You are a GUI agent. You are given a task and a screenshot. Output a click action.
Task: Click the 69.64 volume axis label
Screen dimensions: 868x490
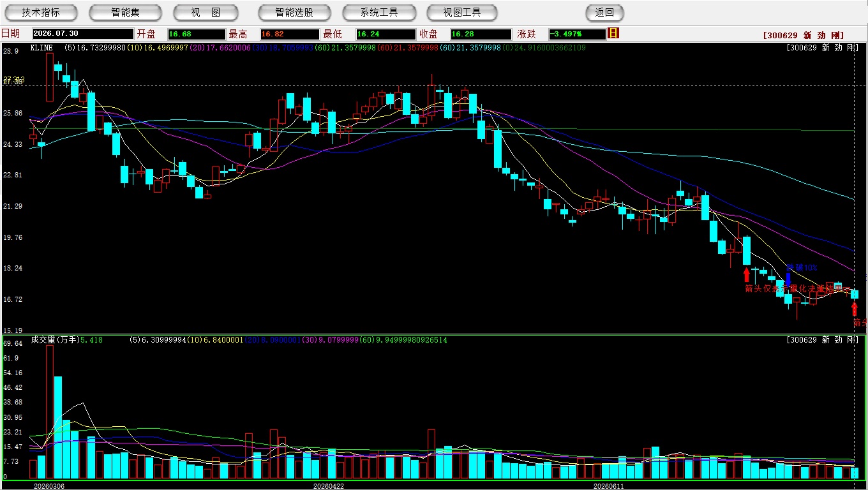13,343
